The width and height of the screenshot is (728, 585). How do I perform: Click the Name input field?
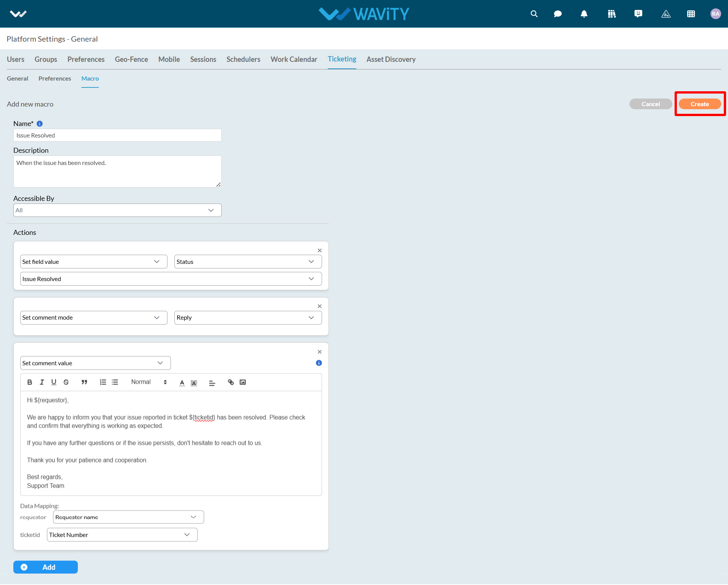(118, 135)
